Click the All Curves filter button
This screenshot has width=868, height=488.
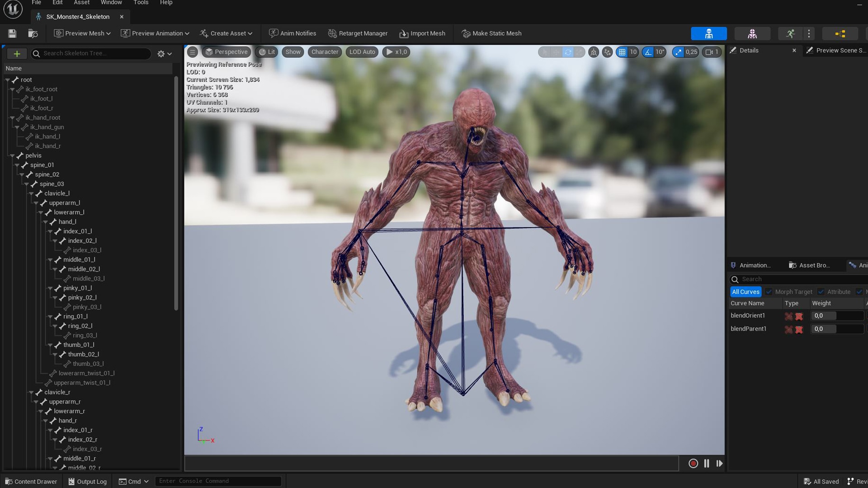click(745, 291)
